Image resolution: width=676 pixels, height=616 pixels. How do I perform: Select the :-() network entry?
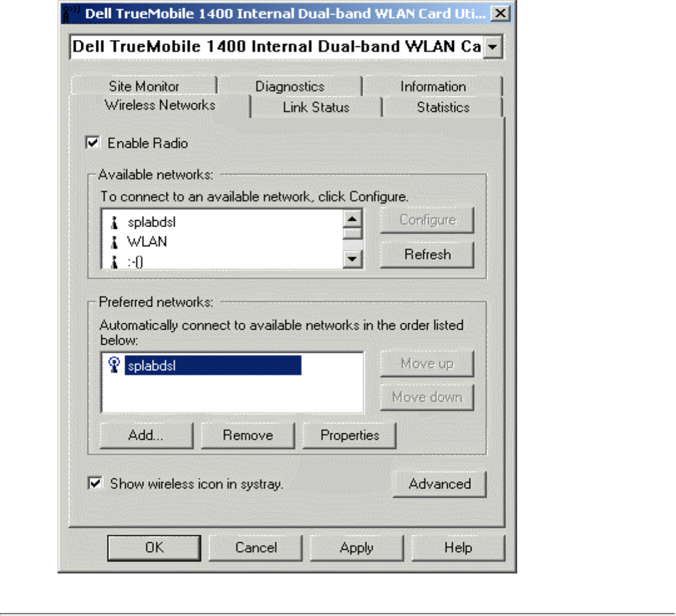coord(135,261)
